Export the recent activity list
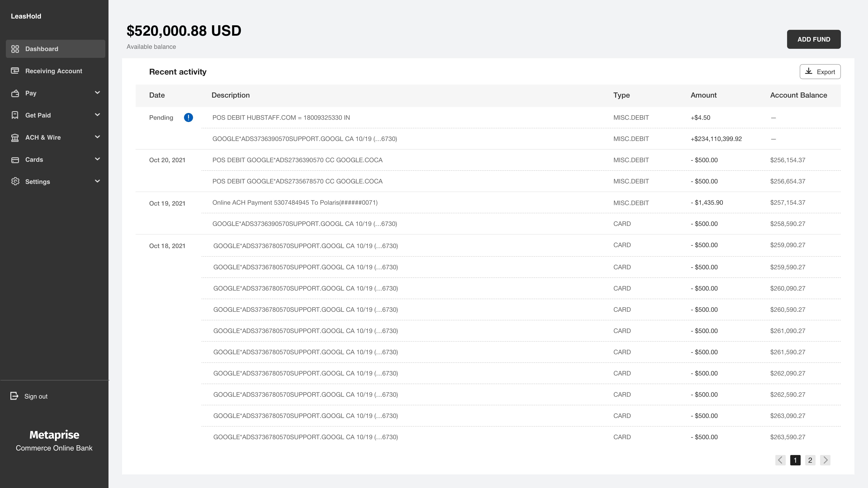Image resolution: width=868 pixels, height=488 pixels. click(x=820, y=72)
